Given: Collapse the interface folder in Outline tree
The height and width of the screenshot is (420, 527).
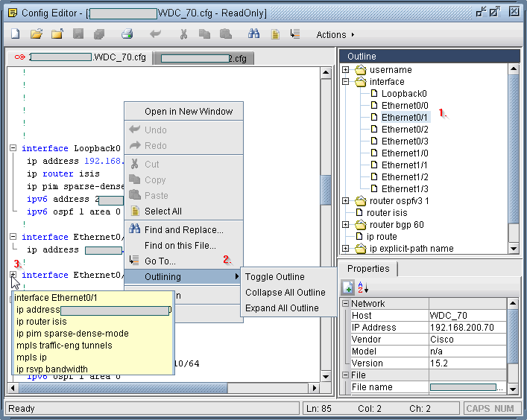Looking at the screenshot, I should click(x=346, y=82).
